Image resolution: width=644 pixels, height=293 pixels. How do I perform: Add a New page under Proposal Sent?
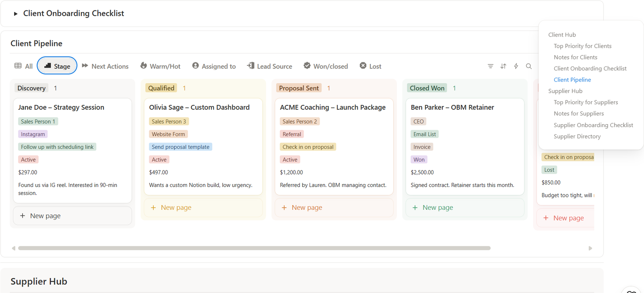pos(307,208)
